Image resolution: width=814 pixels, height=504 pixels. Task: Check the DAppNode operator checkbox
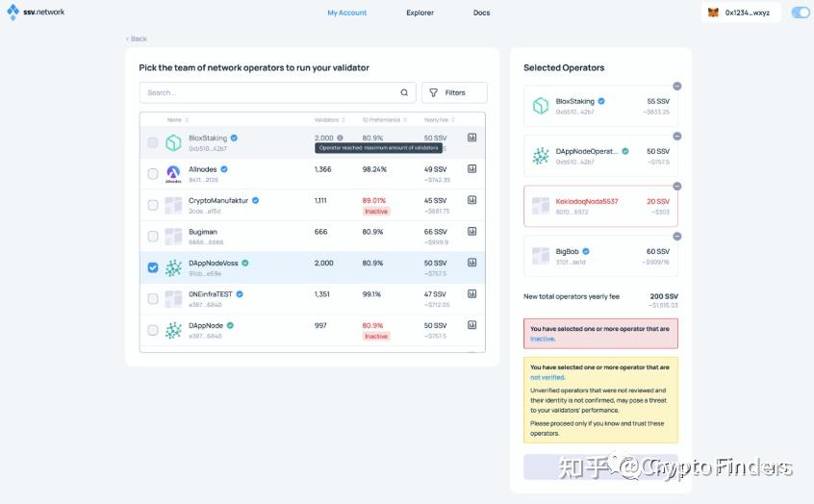click(153, 330)
